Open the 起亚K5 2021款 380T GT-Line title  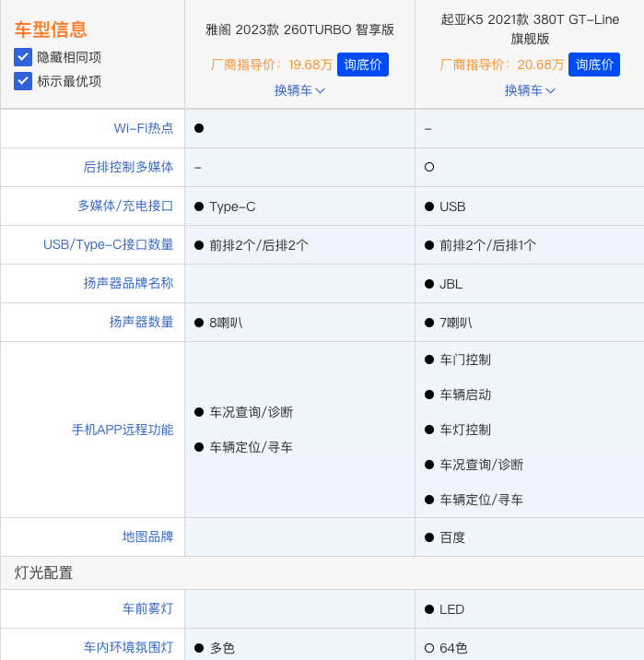click(530, 29)
